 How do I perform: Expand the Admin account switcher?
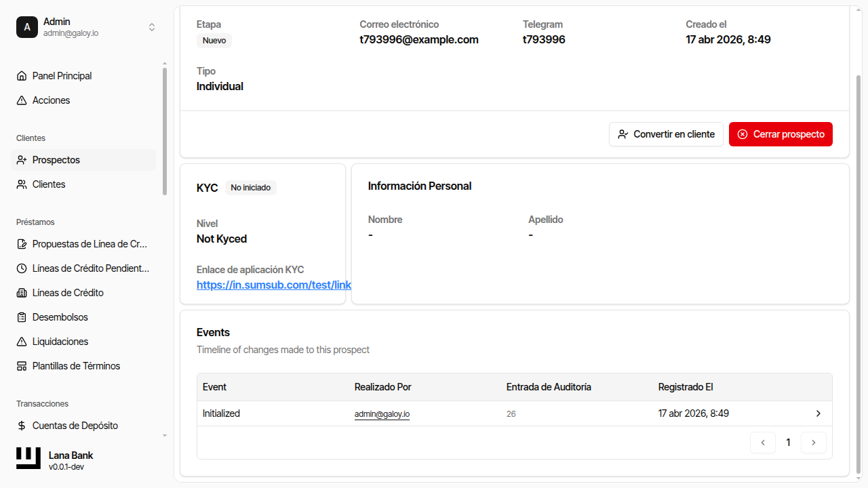click(152, 27)
